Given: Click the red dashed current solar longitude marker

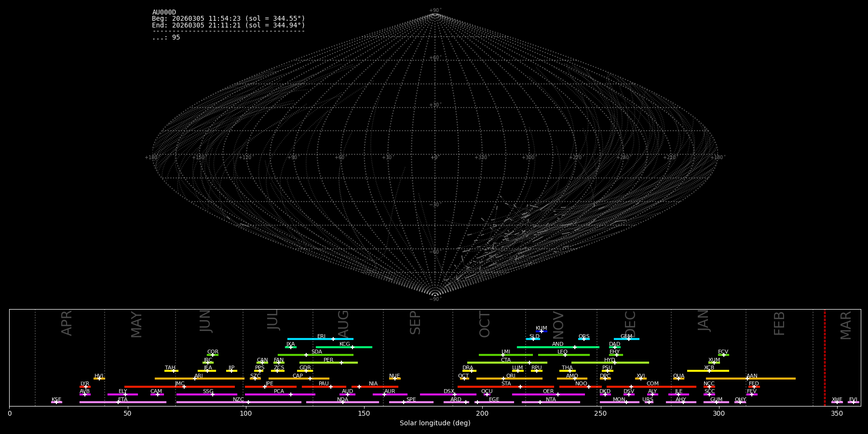Looking at the screenshot, I should pos(825,357).
